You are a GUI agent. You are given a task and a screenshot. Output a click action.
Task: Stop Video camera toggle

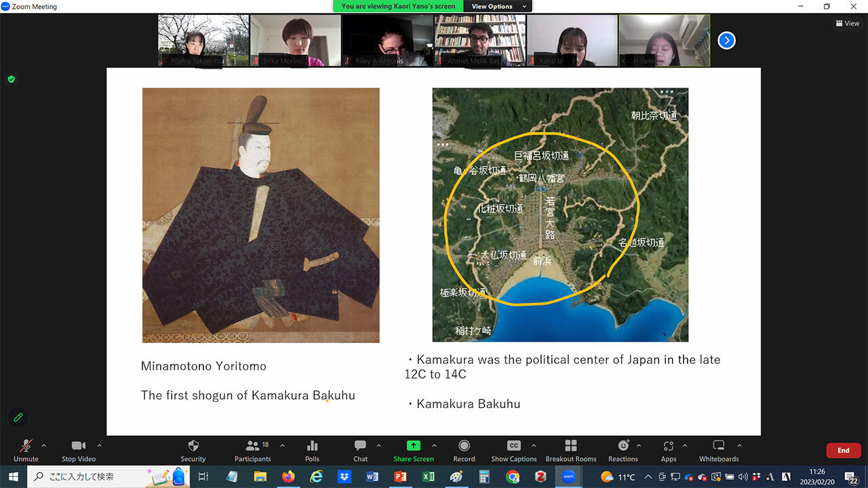[x=79, y=451]
